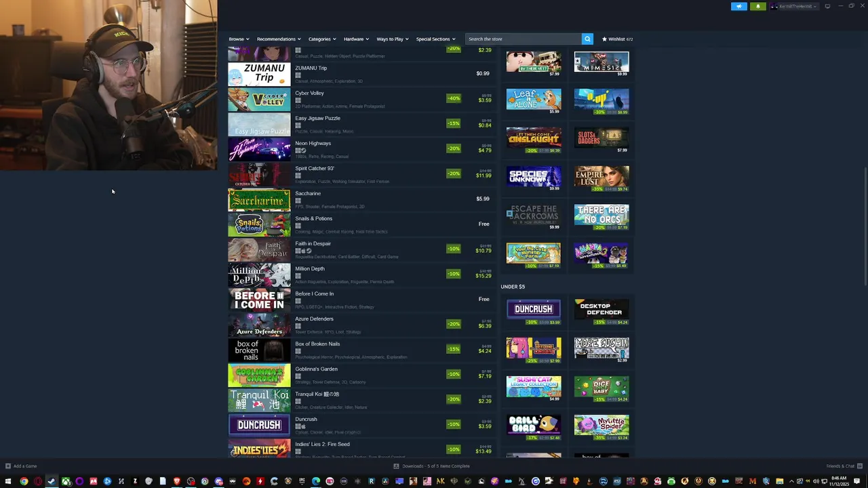
Task: Select the Azure Defenders title
Action: 314,319
